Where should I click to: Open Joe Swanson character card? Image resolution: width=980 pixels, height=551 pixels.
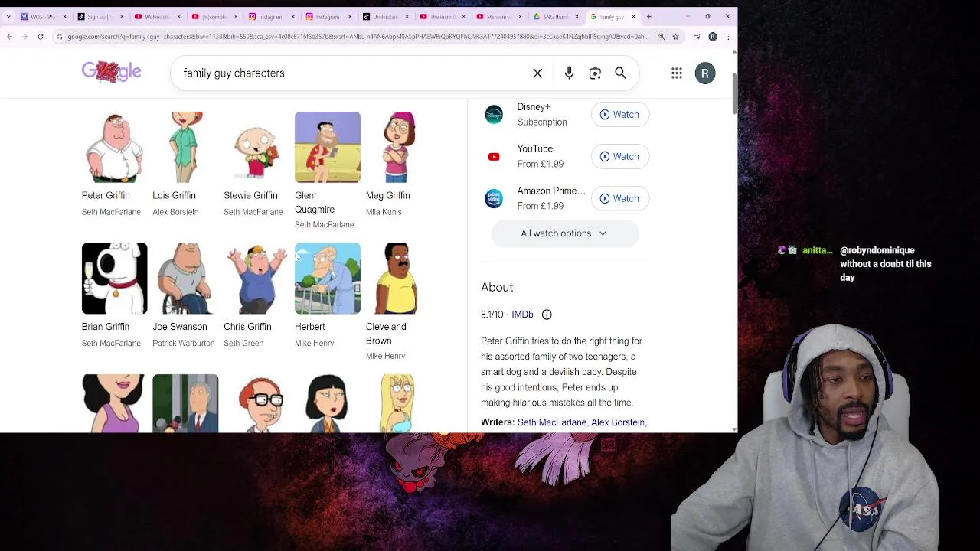pyautogui.click(x=185, y=296)
